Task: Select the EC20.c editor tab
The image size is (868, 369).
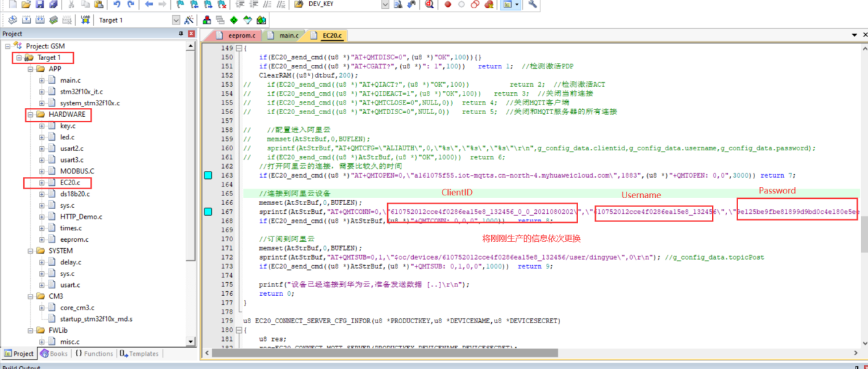Action: point(326,35)
